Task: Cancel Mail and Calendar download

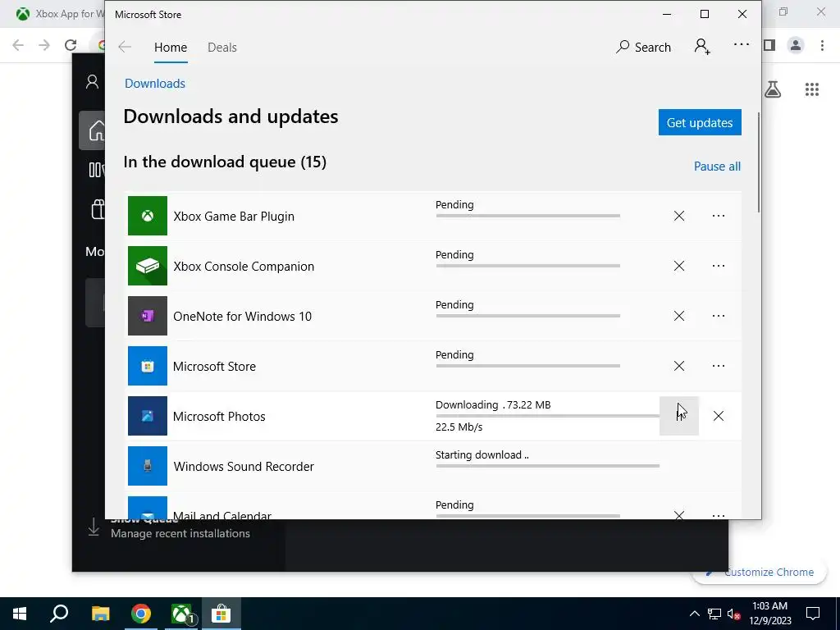Action: point(678,515)
